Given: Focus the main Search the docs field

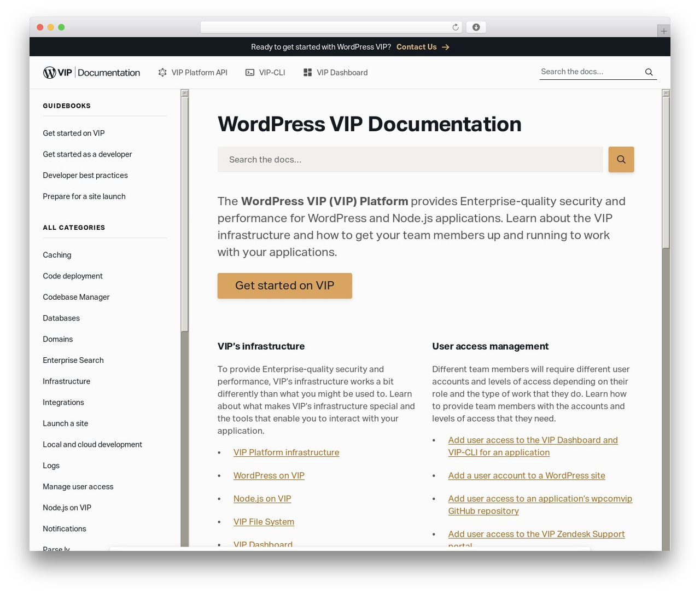Looking at the screenshot, I should click(410, 159).
